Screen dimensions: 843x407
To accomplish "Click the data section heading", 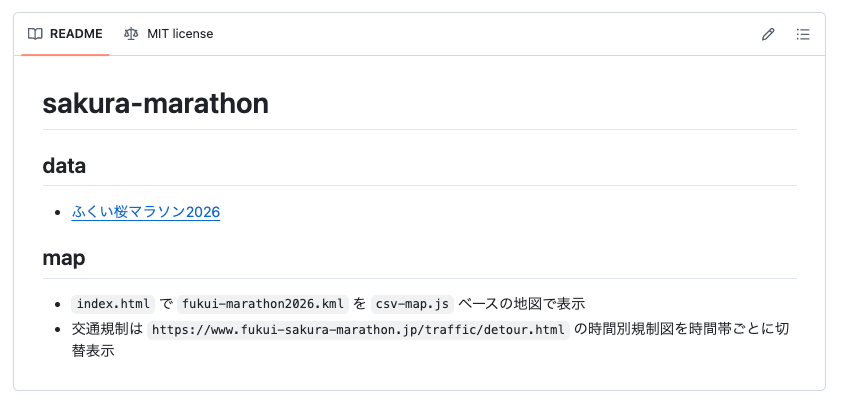I will (x=64, y=165).
